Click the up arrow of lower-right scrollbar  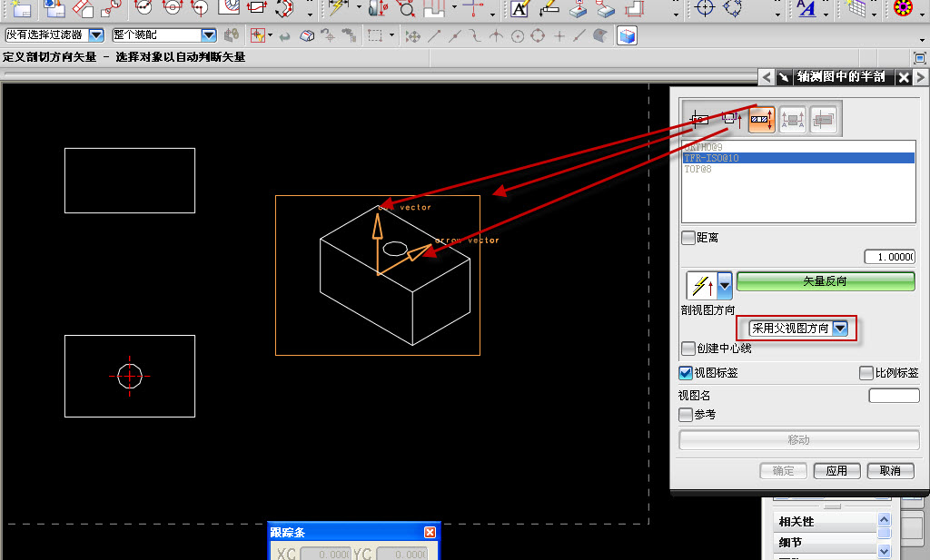[x=884, y=520]
